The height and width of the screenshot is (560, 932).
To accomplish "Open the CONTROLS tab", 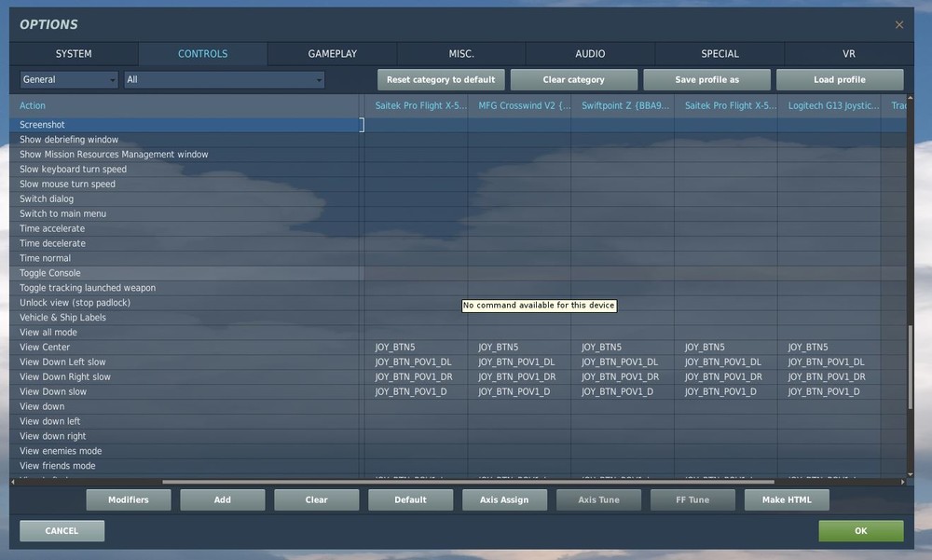I will tap(202, 53).
